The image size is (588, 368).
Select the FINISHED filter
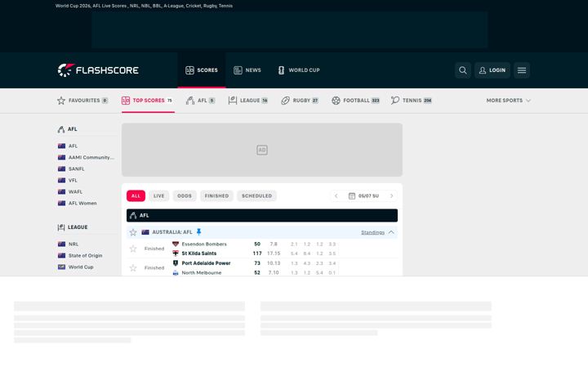(x=216, y=196)
